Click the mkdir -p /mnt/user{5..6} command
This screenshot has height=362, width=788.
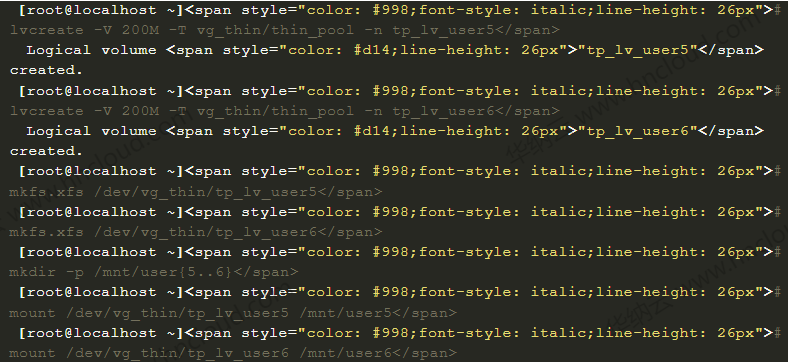tap(122, 273)
